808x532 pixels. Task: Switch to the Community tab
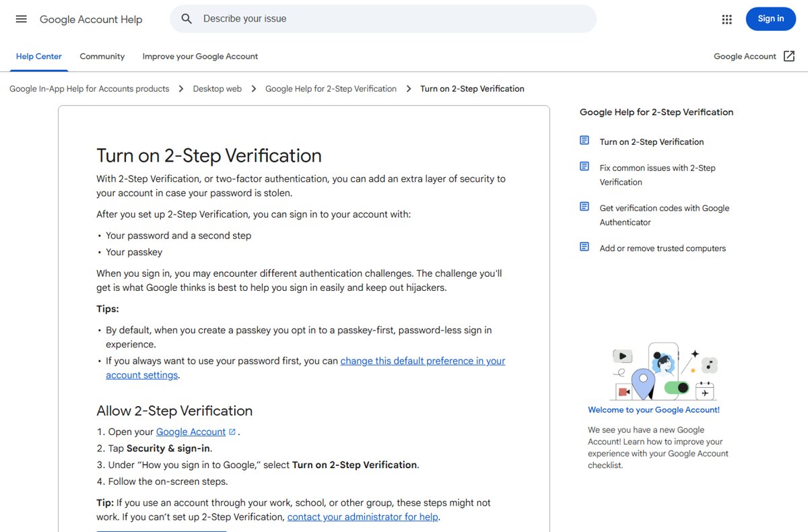(102, 57)
